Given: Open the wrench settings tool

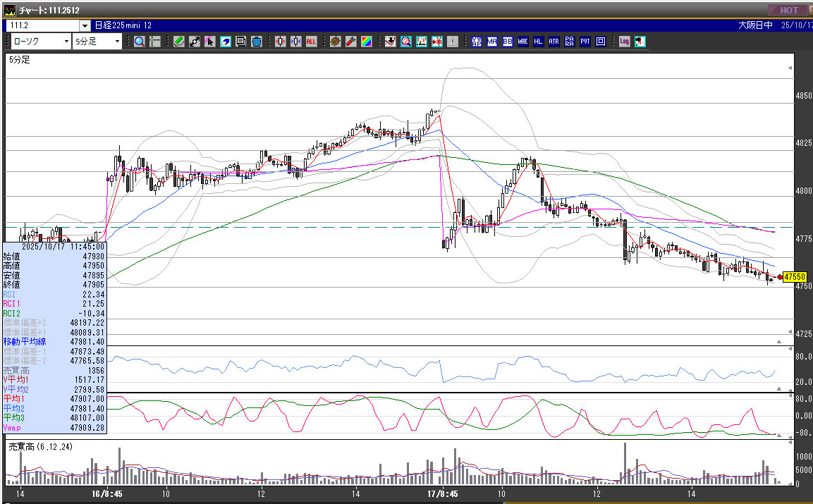Looking at the screenshot, I should coord(350,42).
